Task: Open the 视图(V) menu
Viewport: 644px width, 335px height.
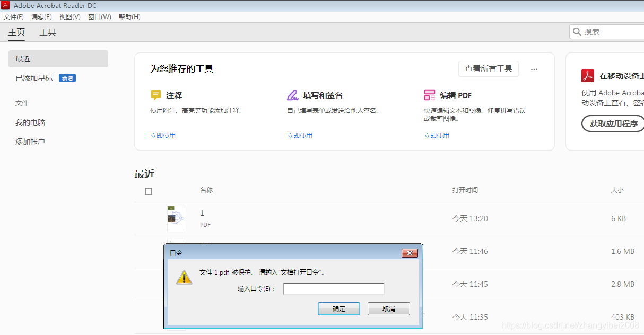Action: coord(70,17)
